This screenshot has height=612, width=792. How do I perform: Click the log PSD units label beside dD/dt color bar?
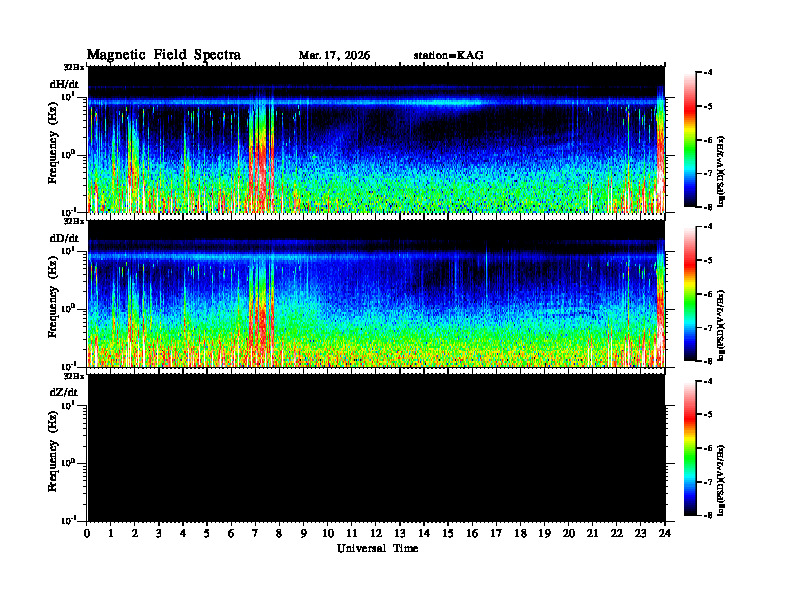(721, 325)
